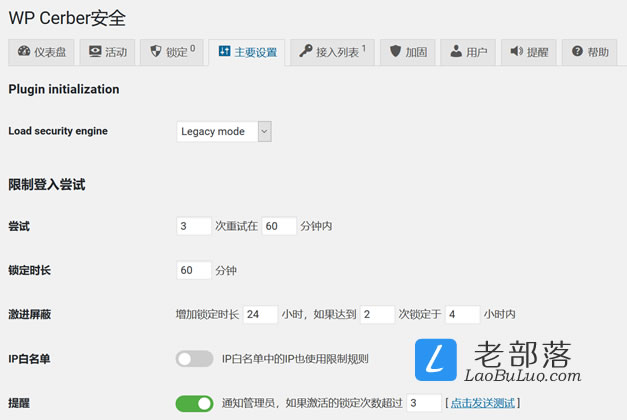Open the 加固 tab
Screen dimensions: 627x420
coord(407,52)
